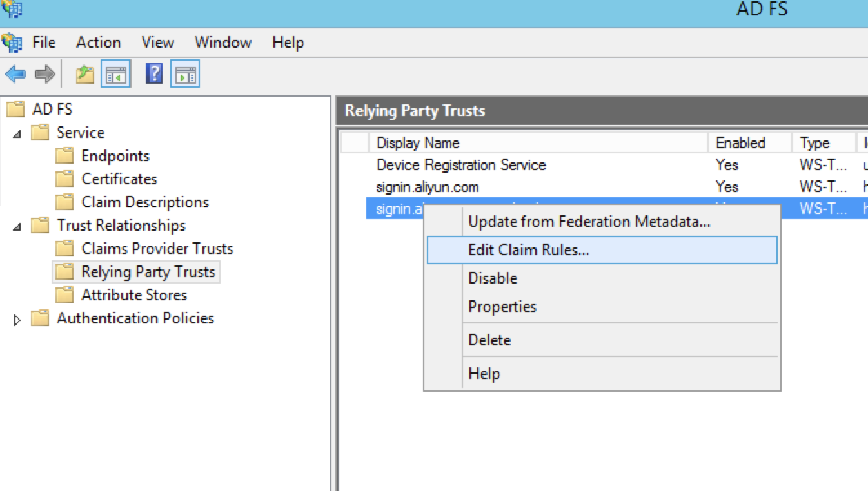Screen dimensions: 868x491
Task: Click the Authentication Policies folder icon
Action: tap(40, 318)
